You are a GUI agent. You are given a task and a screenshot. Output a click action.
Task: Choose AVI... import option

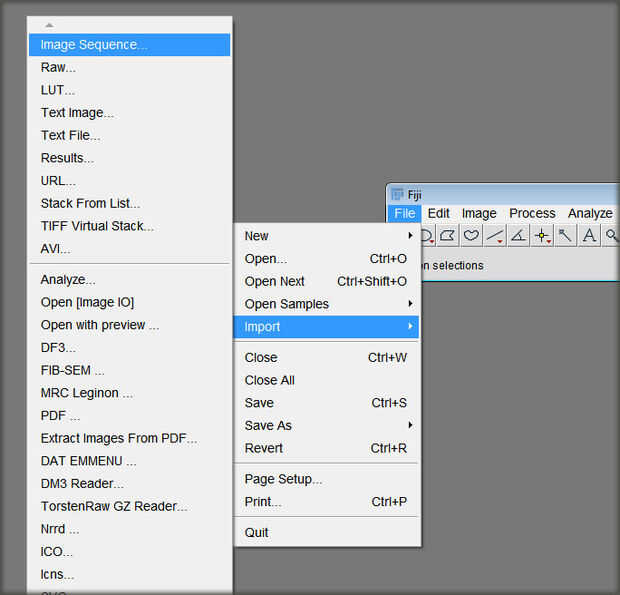[x=130, y=249]
